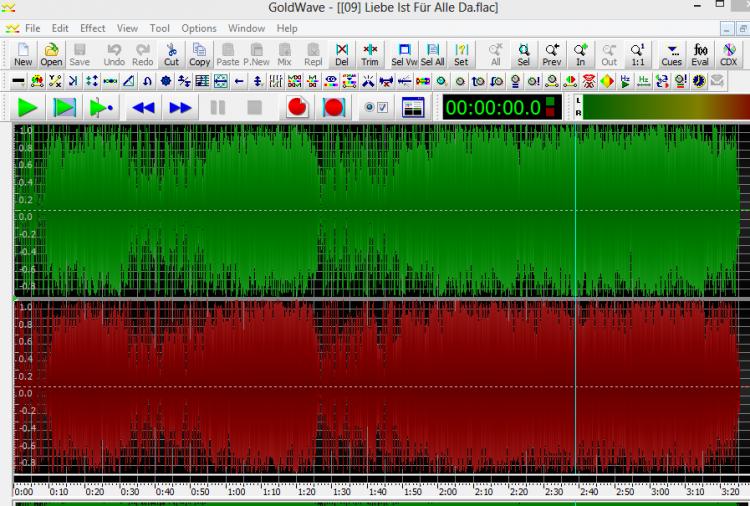This screenshot has height=506, width=750.
Task: Open the Eval expression evaluator icon
Action: pos(700,54)
